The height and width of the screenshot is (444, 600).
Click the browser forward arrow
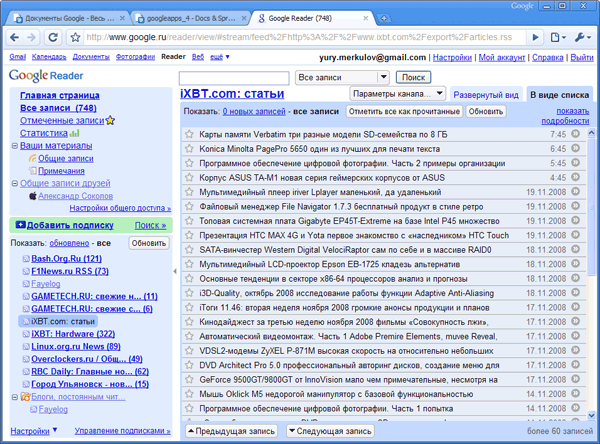point(31,37)
